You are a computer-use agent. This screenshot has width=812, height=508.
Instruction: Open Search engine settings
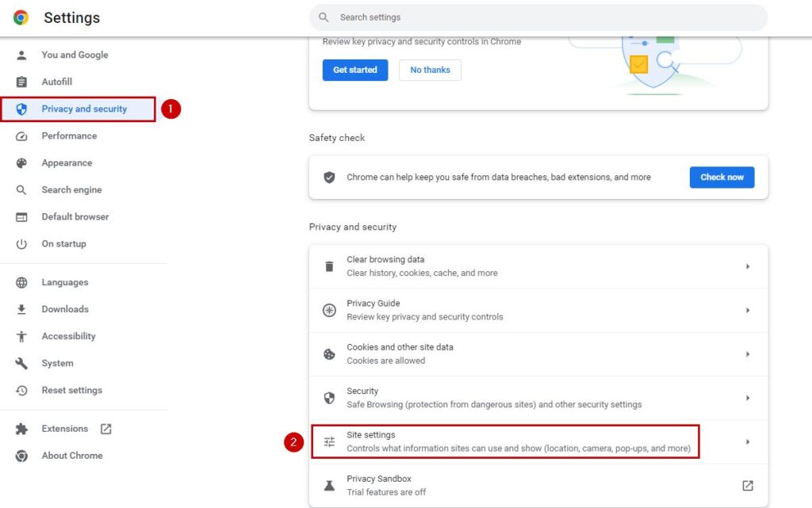[71, 190]
